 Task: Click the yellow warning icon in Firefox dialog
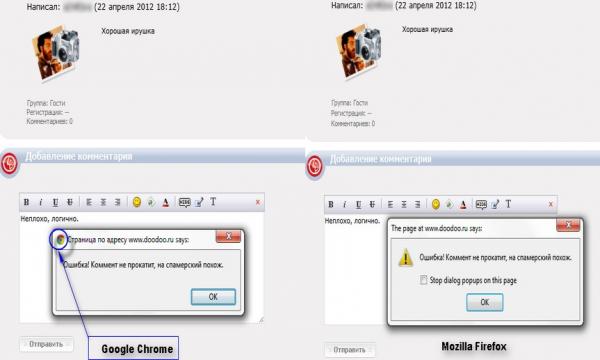[406, 257]
